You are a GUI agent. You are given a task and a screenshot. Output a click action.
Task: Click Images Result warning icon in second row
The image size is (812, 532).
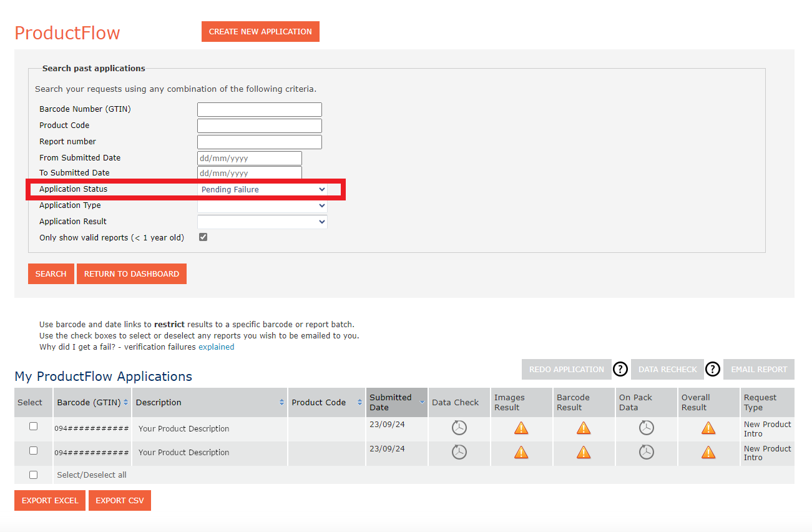point(521,453)
